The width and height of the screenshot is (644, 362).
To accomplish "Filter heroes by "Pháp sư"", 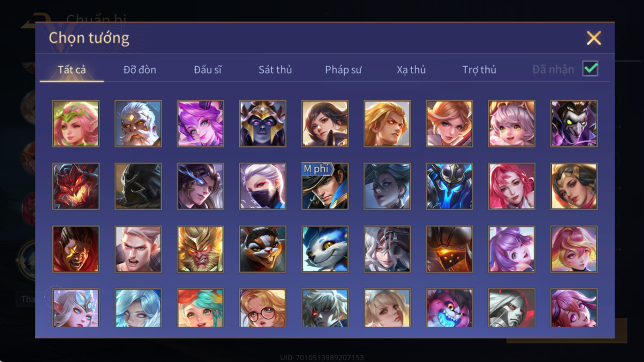I will (343, 70).
